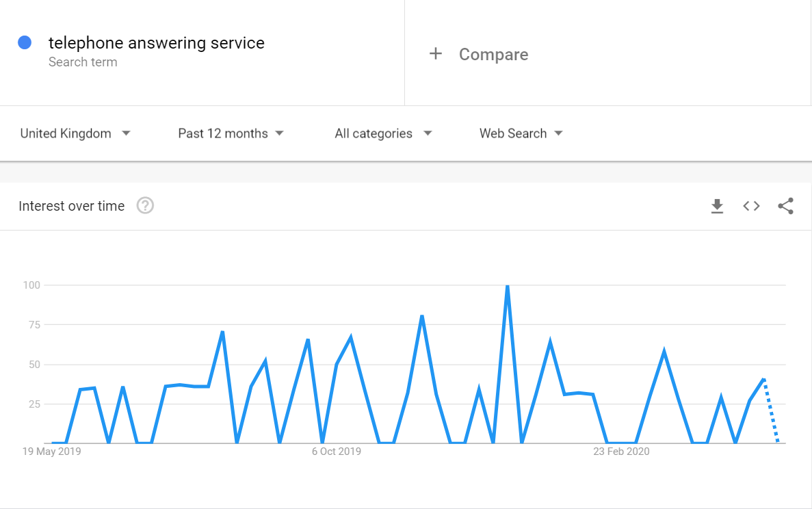Click the dotted partial-data line segment

771,412
